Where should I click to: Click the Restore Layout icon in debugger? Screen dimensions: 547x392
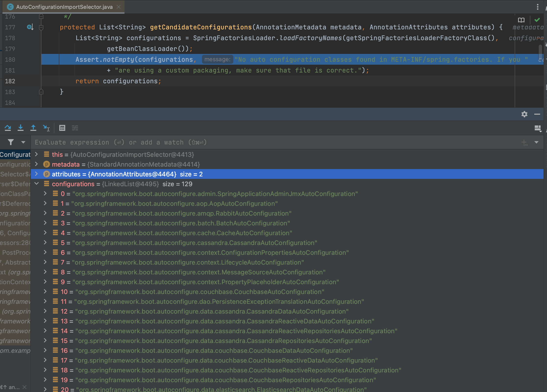click(x=538, y=128)
